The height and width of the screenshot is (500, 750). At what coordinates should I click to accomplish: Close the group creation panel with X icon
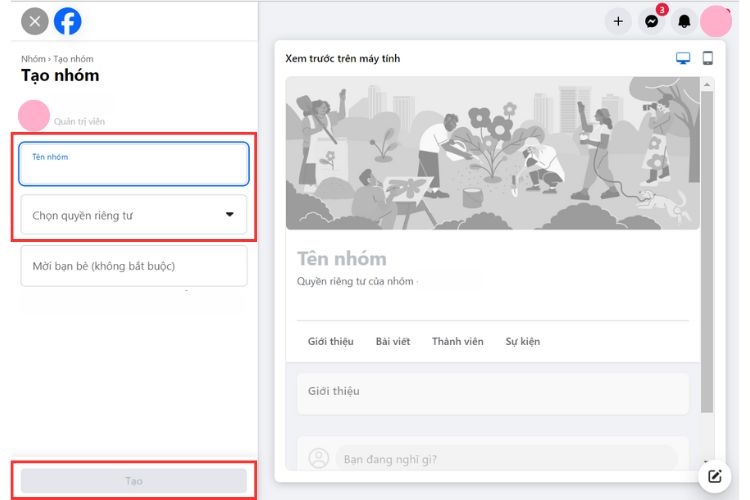pyautogui.click(x=34, y=22)
